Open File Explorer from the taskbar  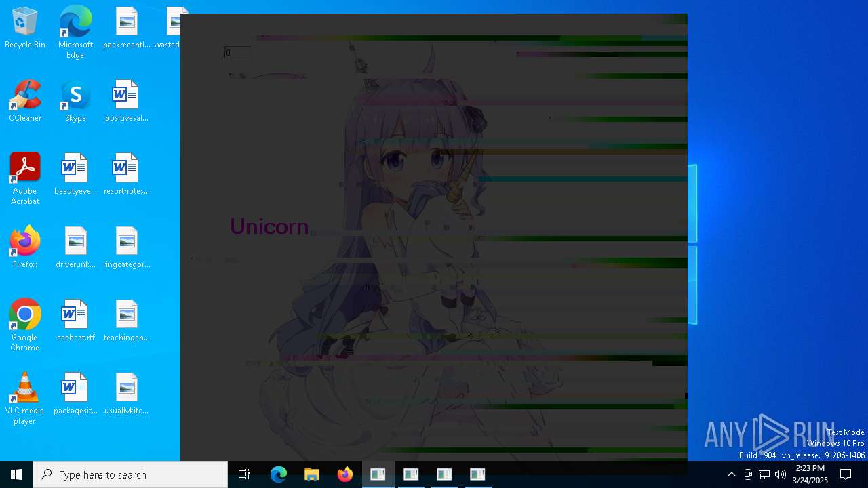pyautogui.click(x=312, y=474)
